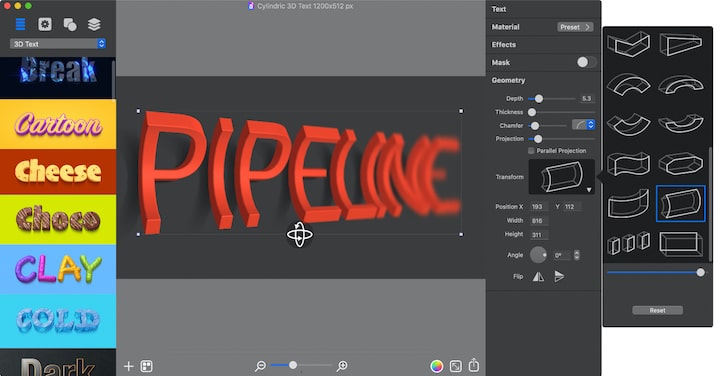
Task: Select the Cartoon style thumbnail
Action: (58, 124)
